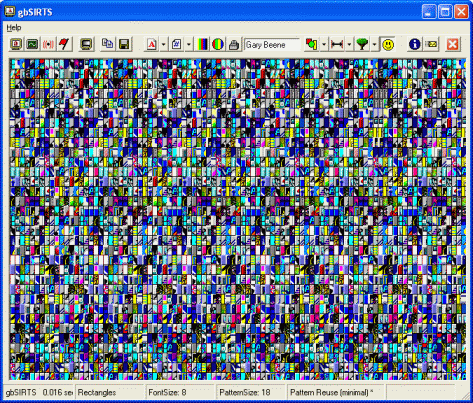Click the green tree icon
473x403 pixels.
point(362,44)
